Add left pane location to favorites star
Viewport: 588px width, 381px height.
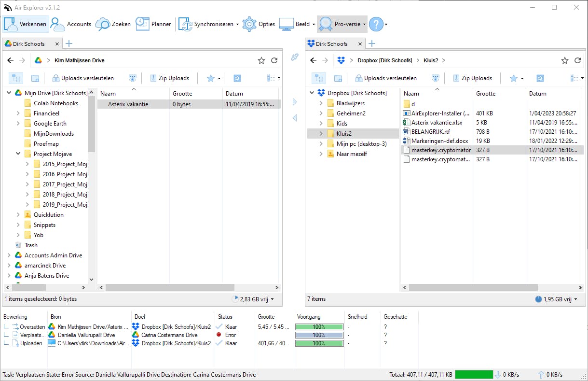tap(261, 60)
